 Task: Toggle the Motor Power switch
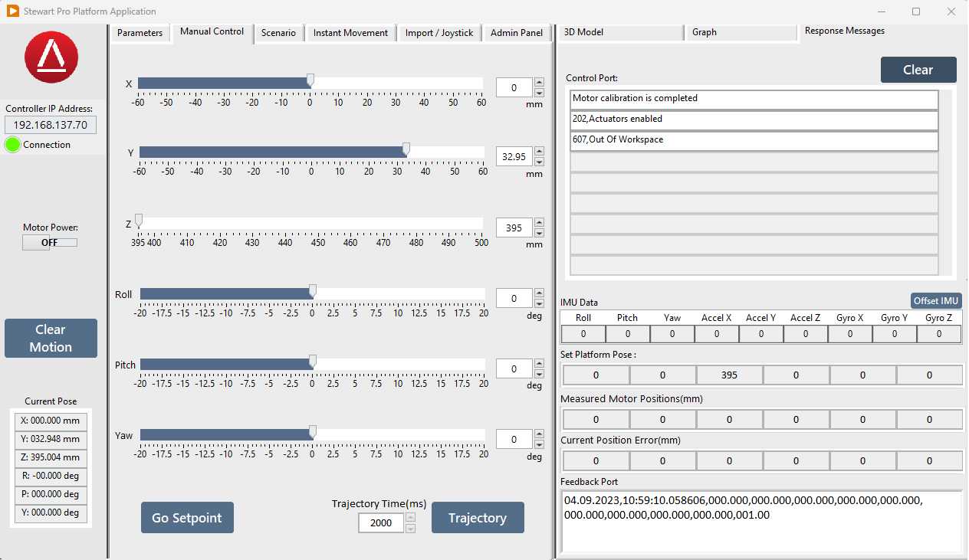point(49,242)
